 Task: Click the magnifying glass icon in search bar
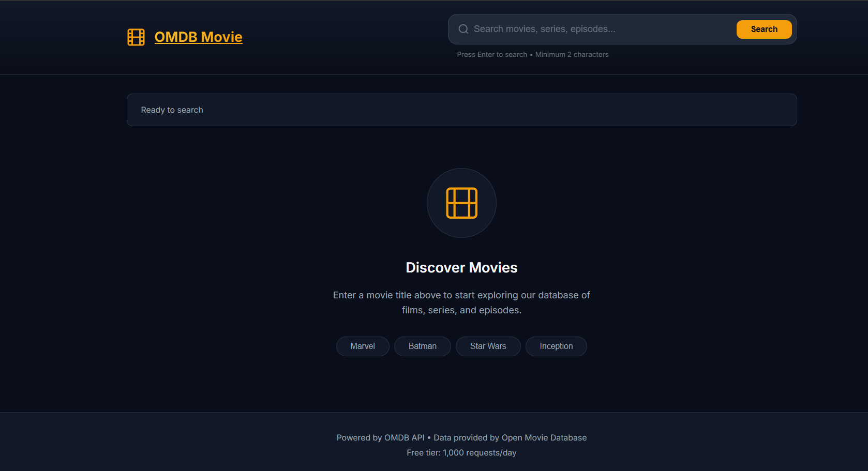coord(463,29)
